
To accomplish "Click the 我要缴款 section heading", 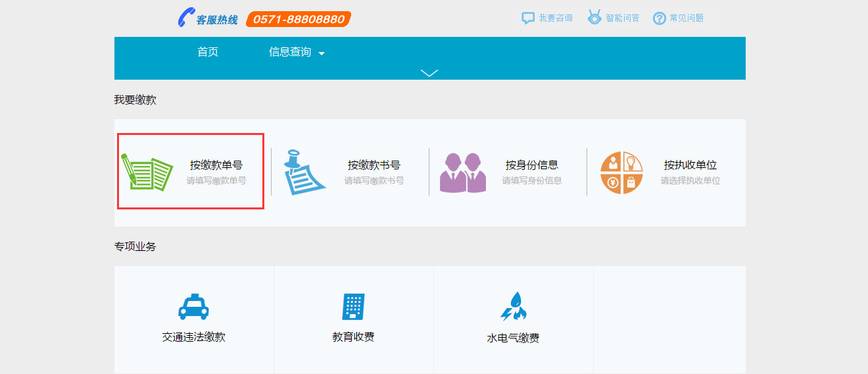I will pos(135,100).
